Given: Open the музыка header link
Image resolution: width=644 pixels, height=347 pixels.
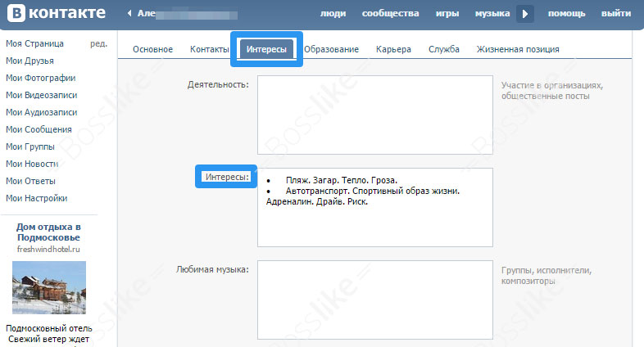Looking at the screenshot, I should [492, 14].
